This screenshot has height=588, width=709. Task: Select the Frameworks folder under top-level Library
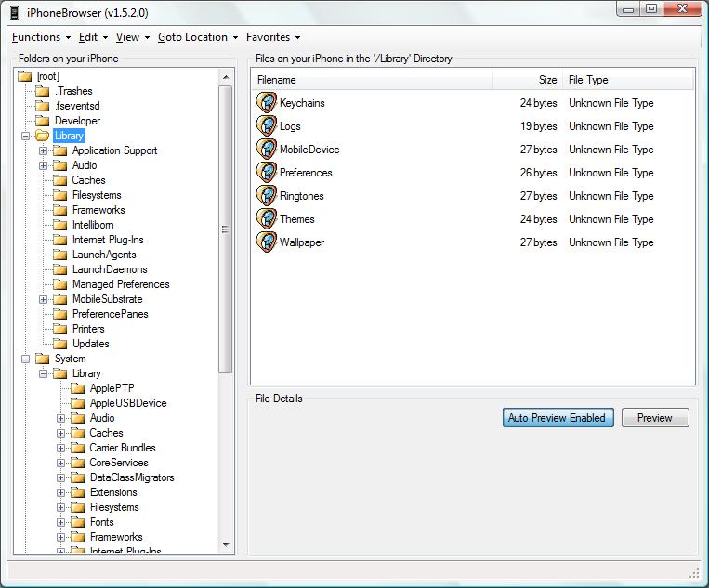pyautogui.click(x=98, y=210)
